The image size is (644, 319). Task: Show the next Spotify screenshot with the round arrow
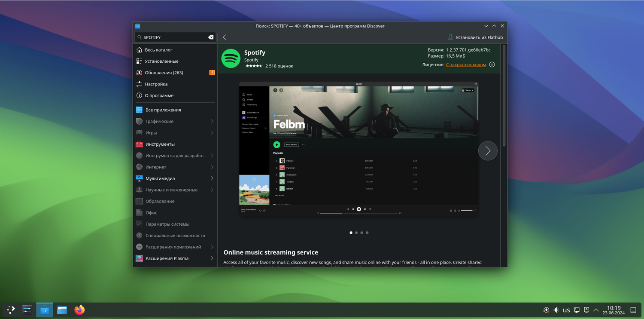pos(488,150)
